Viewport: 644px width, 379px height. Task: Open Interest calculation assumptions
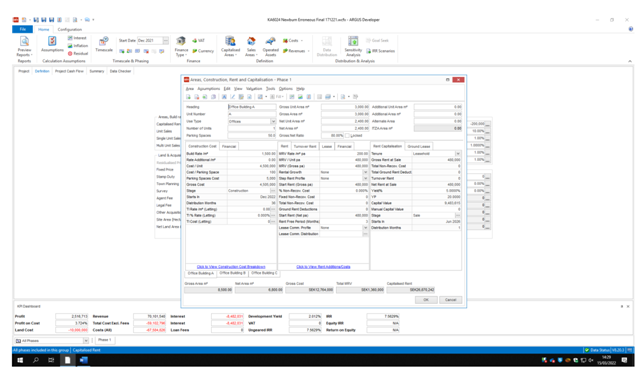coord(77,38)
